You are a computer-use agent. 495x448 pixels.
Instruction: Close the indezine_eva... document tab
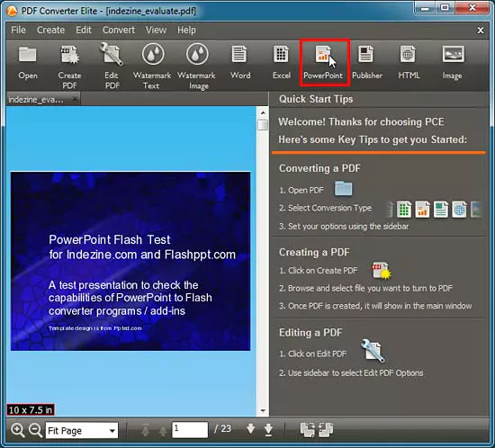pyautogui.click(x=75, y=99)
